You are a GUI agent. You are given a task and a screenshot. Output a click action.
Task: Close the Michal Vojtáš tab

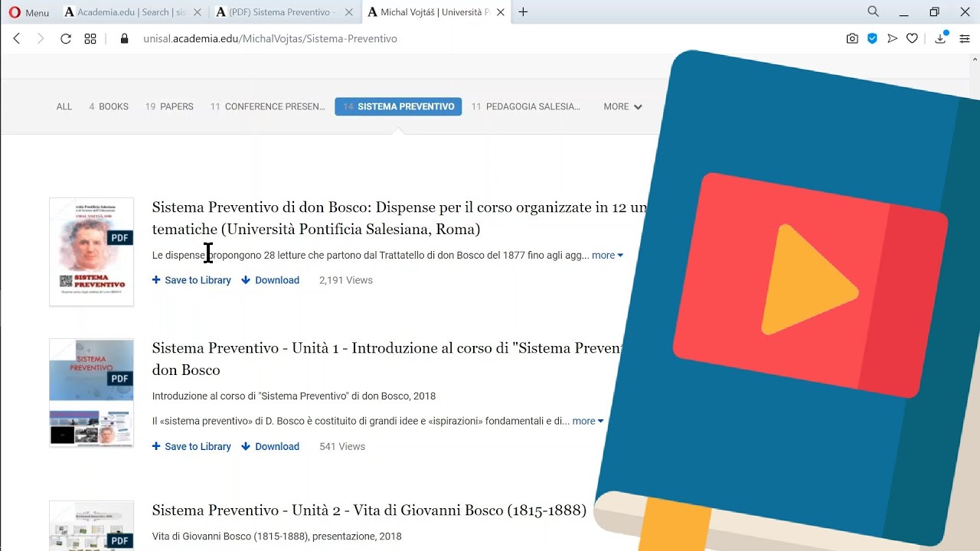[499, 12]
